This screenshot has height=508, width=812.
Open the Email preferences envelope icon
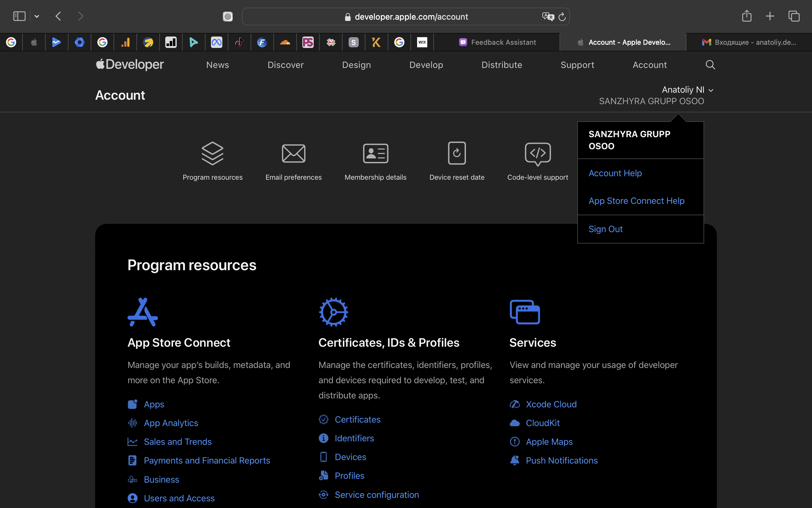(x=293, y=153)
